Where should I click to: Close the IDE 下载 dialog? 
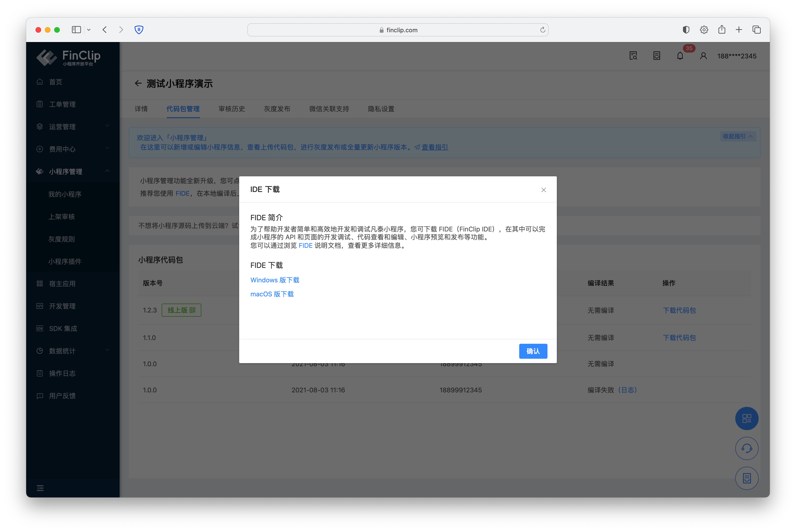pos(543,190)
